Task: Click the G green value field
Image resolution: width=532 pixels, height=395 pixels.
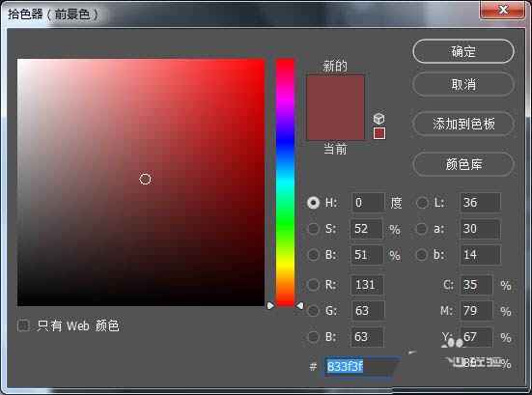Action: (368, 311)
